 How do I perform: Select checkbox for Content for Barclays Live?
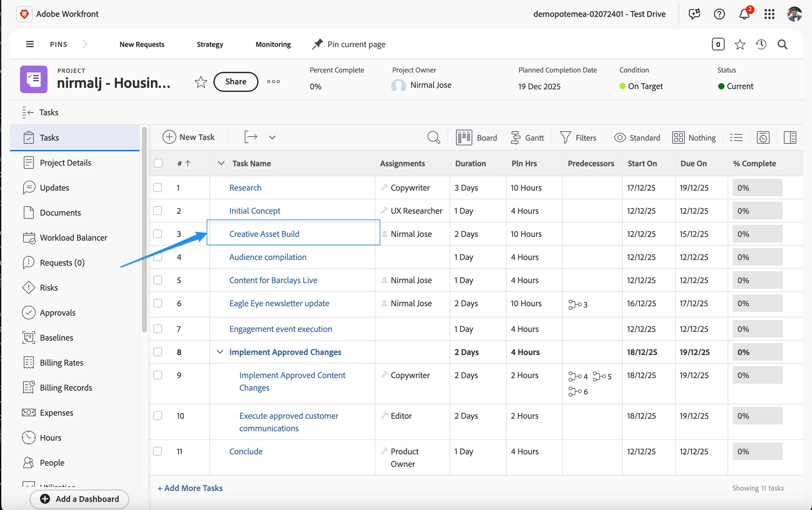[x=158, y=280]
